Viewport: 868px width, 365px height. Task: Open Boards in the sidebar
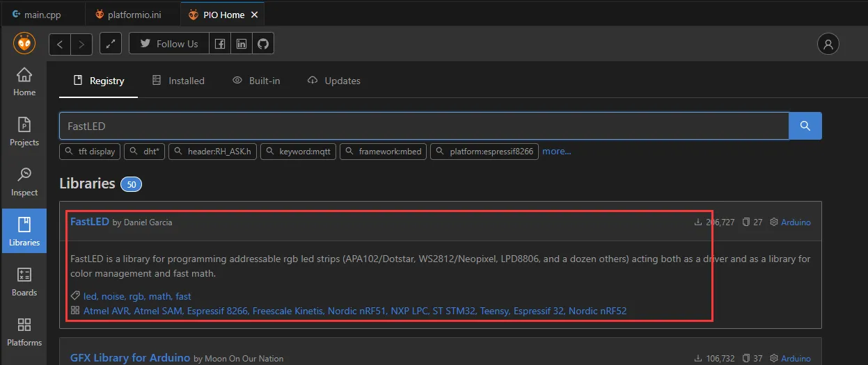(24, 282)
